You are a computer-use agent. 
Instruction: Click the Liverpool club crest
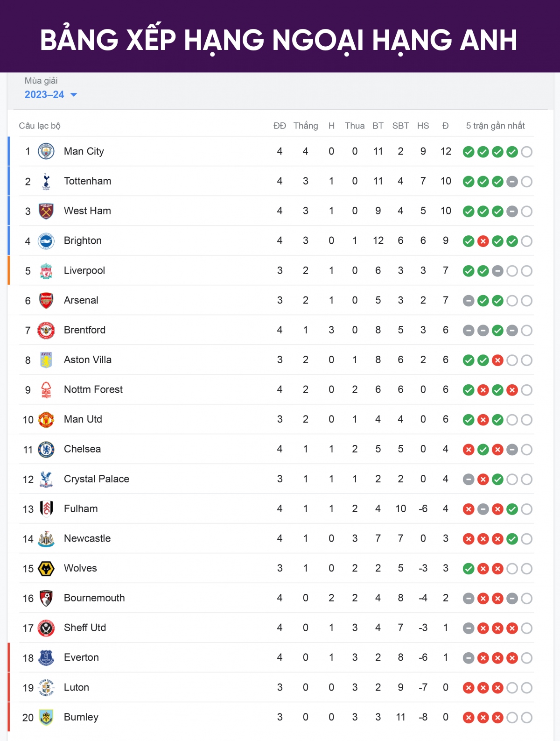pos(46,271)
